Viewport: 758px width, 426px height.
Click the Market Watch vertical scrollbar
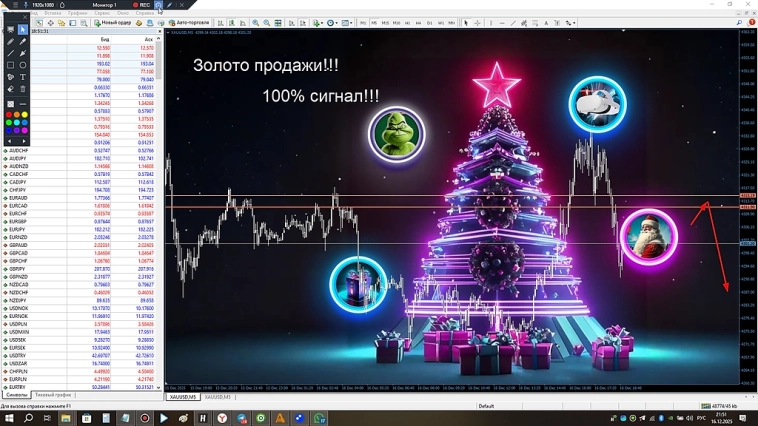pyautogui.click(x=159, y=213)
